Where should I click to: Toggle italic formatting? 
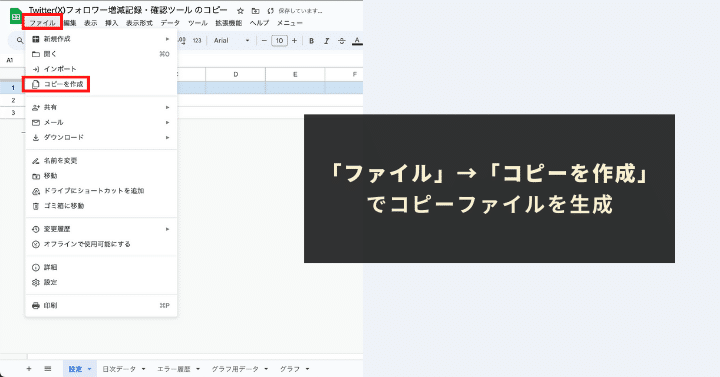(x=326, y=40)
